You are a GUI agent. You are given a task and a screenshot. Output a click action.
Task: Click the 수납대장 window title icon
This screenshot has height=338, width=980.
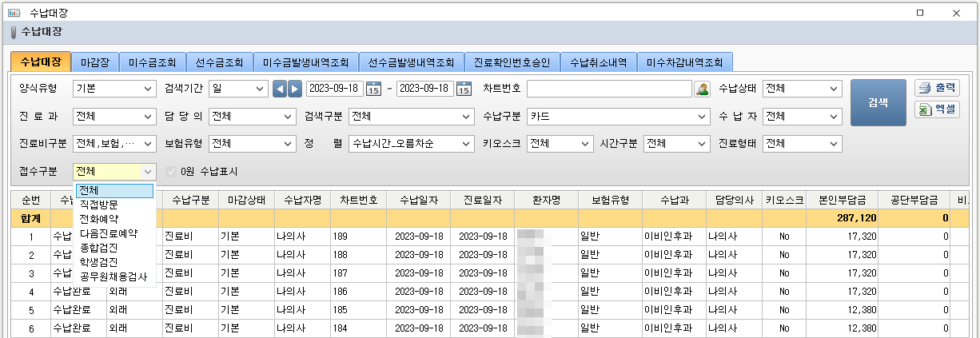(14, 12)
